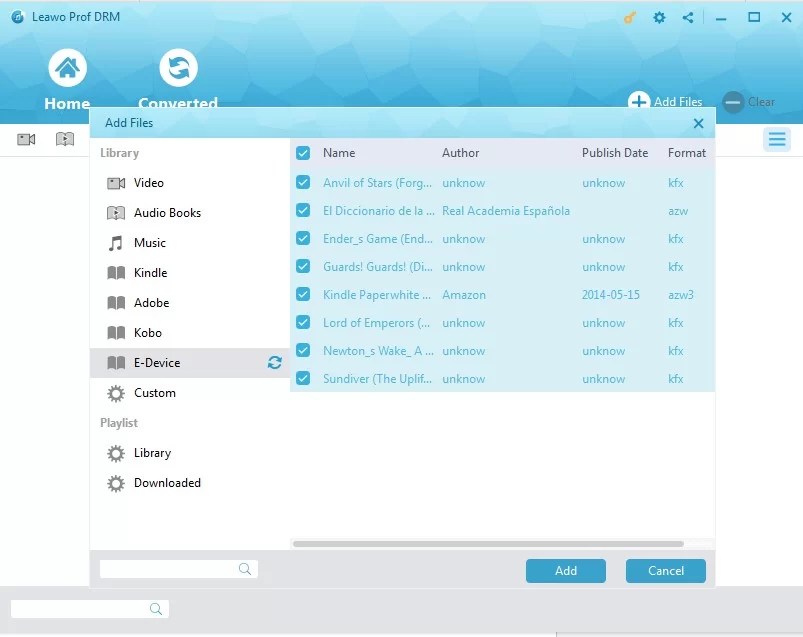803x637 pixels.
Task: Deselect the Anvil of Stars entry
Action: [x=303, y=183]
